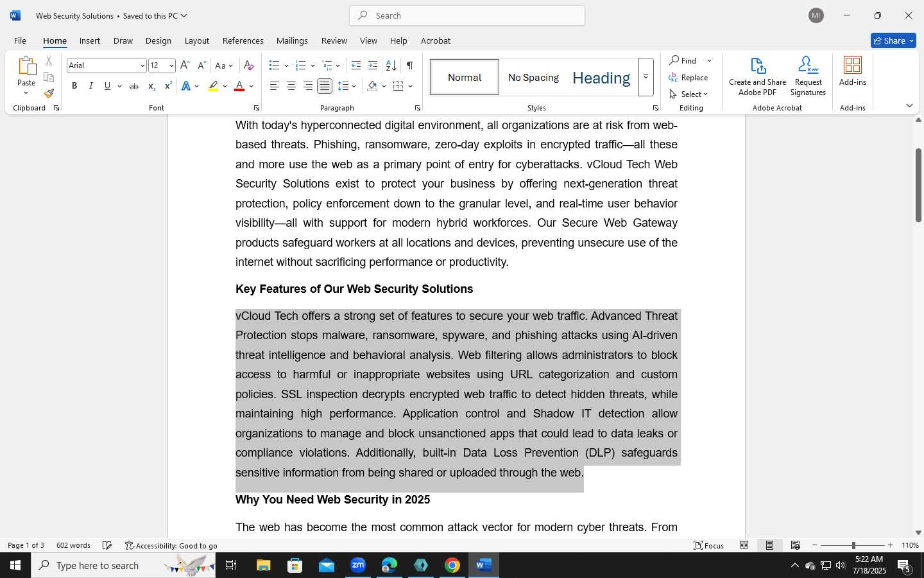The width and height of the screenshot is (924, 578).
Task: Click Replace in Editing group
Action: click(689, 77)
